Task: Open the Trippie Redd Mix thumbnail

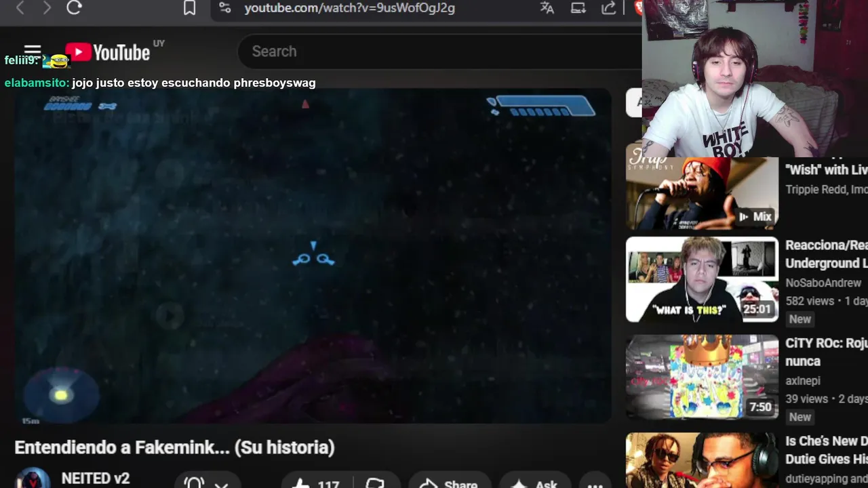Action: [702, 194]
